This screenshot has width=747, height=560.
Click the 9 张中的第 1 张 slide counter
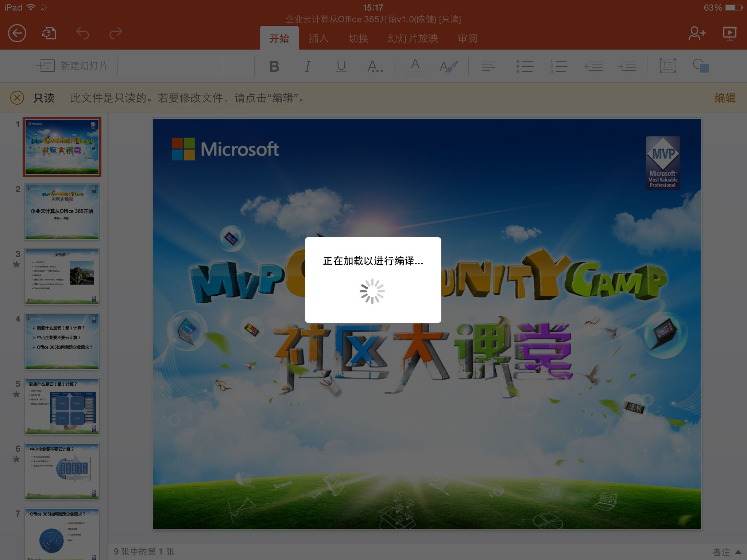point(144,552)
